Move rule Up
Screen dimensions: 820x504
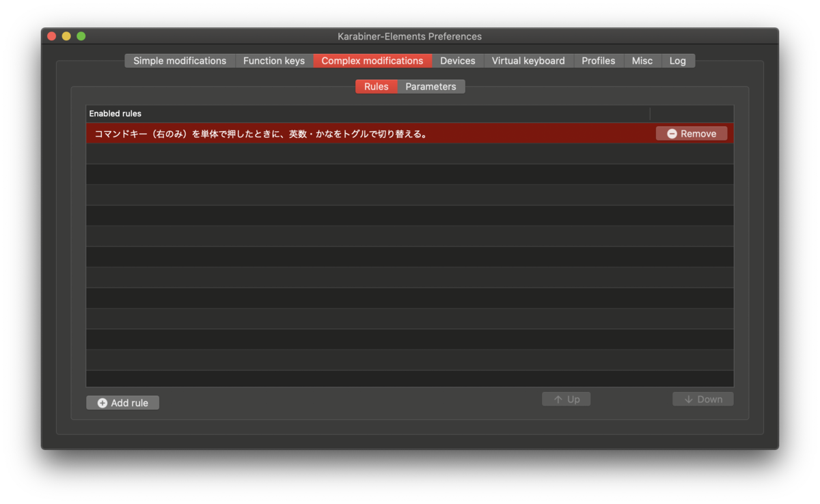click(566, 399)
